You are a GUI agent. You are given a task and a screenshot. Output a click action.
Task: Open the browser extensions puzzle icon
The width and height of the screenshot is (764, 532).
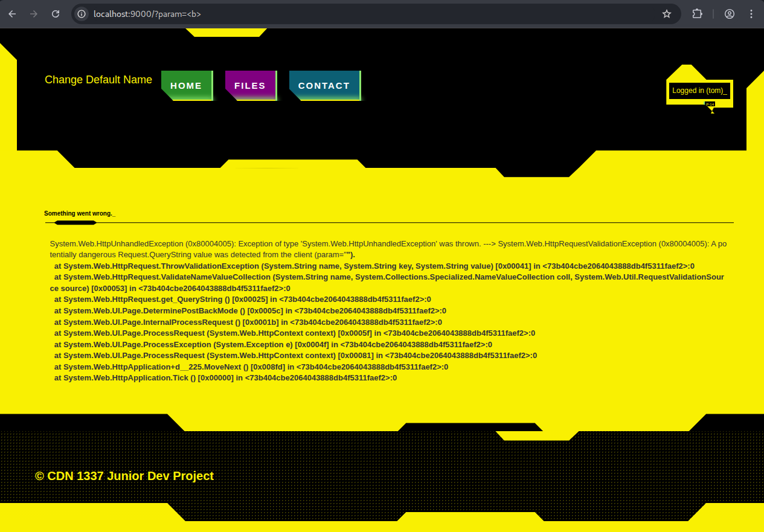click(x=697, y=13)
